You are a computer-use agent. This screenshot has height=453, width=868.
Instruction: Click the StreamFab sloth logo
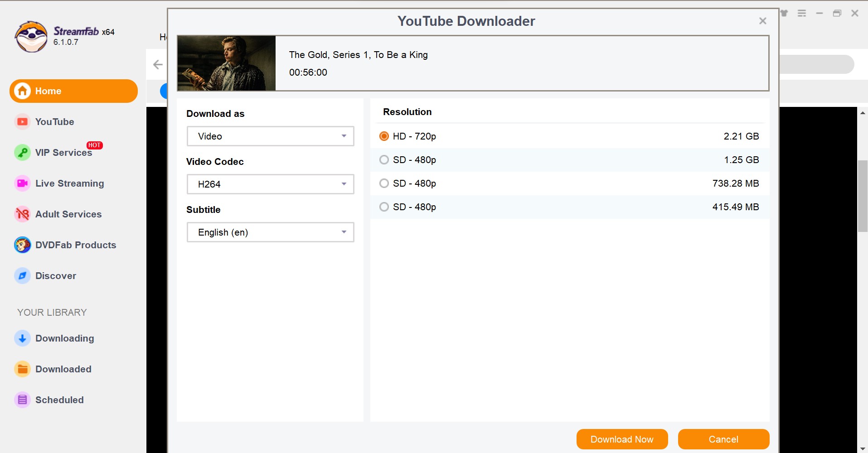pyautogui.click(x=31, y=37)
